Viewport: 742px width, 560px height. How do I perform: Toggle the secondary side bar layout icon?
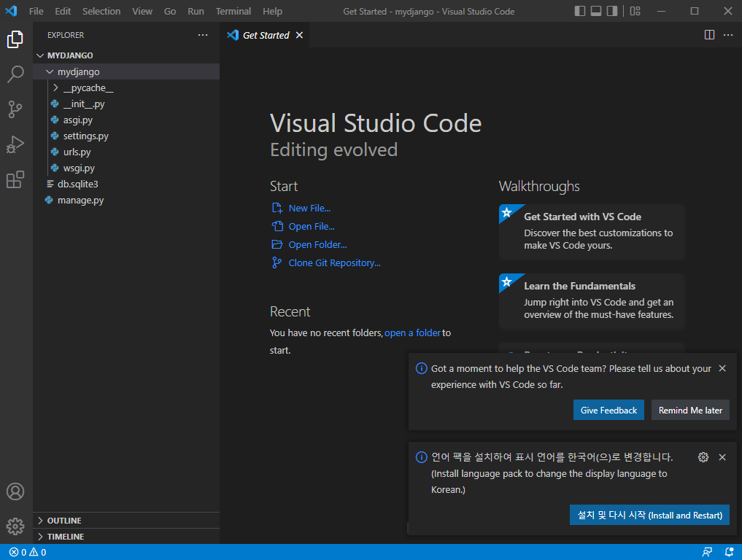click(x=612, y=11)
